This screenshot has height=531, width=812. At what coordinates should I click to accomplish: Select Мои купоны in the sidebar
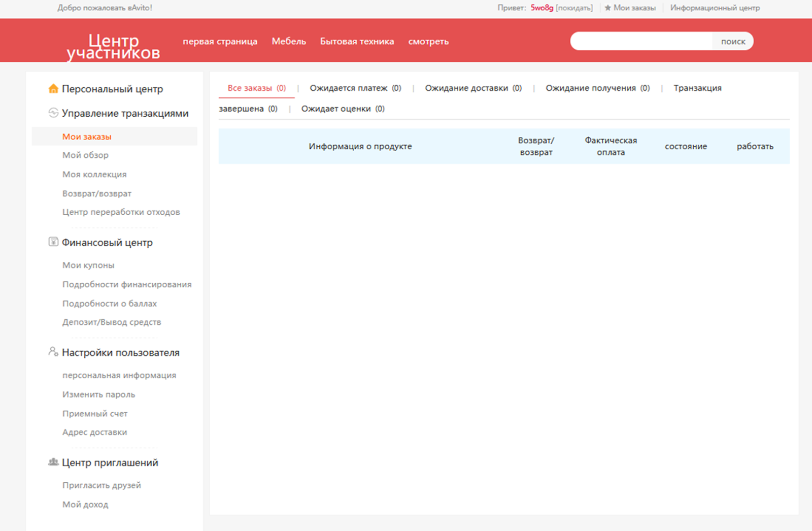coord(87,265)
